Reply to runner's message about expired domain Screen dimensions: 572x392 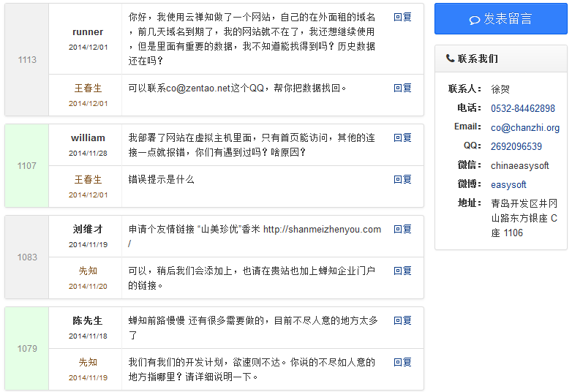pos(402,17)
